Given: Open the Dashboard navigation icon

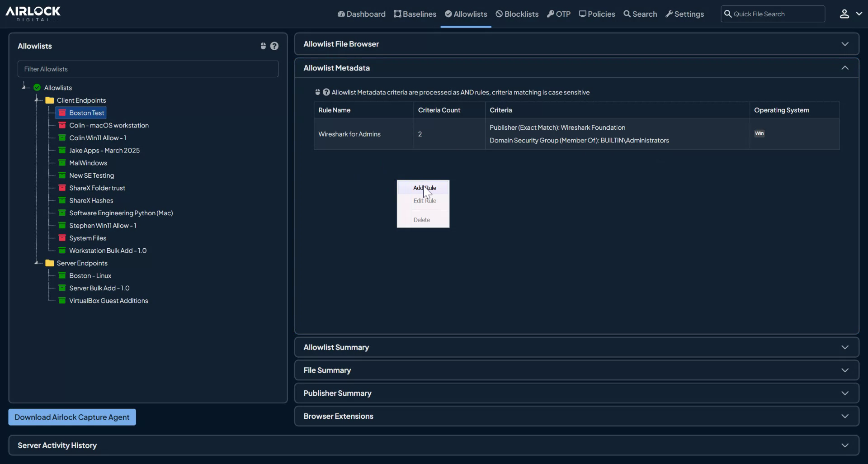Looking at the screenshot, I should click(x=341, y=14).
